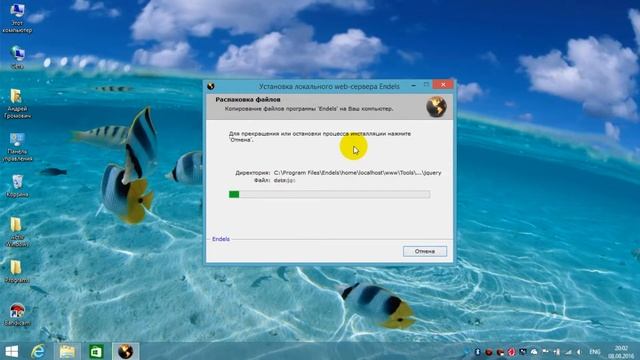Open Internet Explorer from the taskbar
This screenshot has width=640, height=360.
click(x=38, y=351)
